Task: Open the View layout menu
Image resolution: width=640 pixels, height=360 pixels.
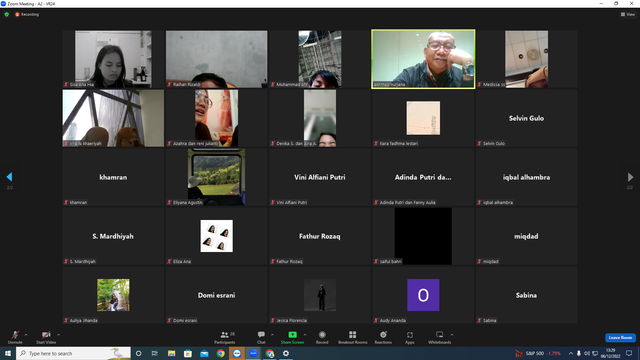Action: (628, 14)
